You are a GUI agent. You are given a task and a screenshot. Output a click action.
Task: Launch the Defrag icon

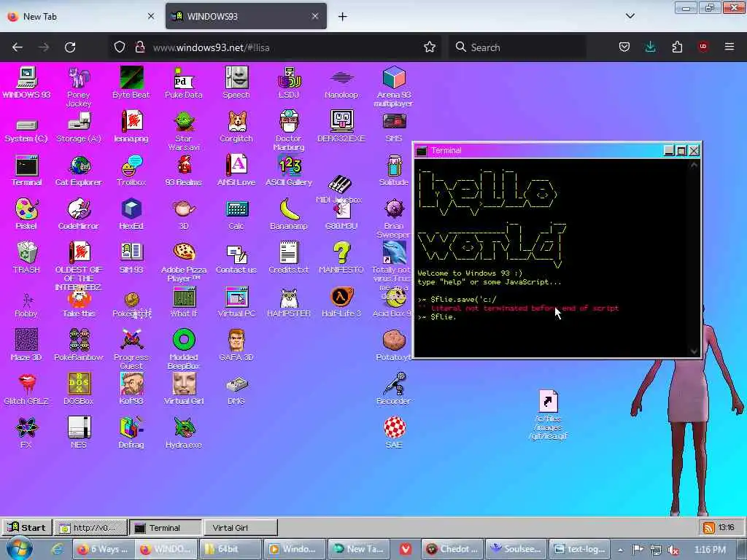pyautogui.click(x=131, y=433)
